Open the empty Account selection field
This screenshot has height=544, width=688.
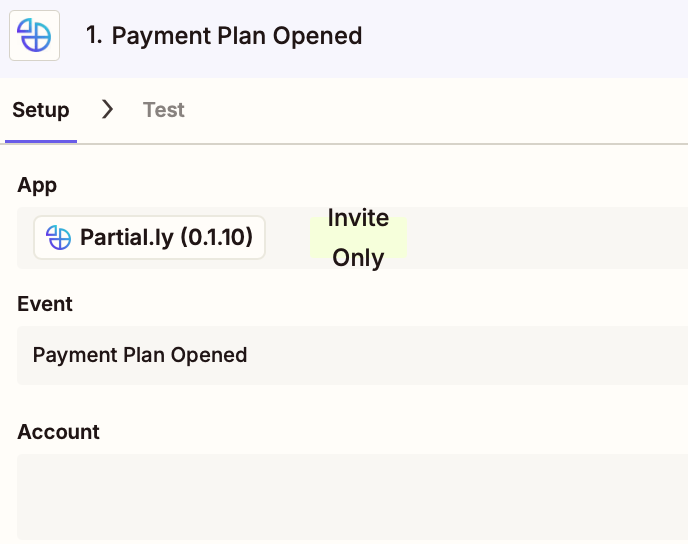pyautogui.click(x=352, y=497)
